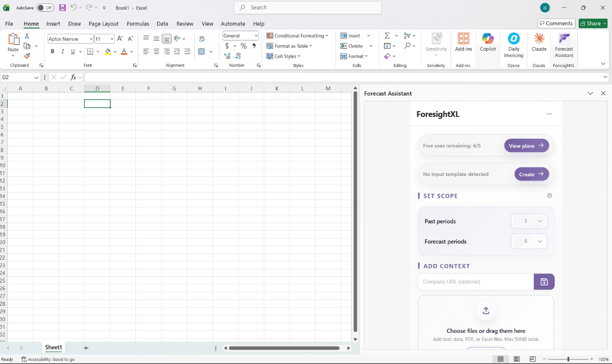Open the Forecast periods dropdown
This screenshot has width=612, height=364.
coord(529,241)
